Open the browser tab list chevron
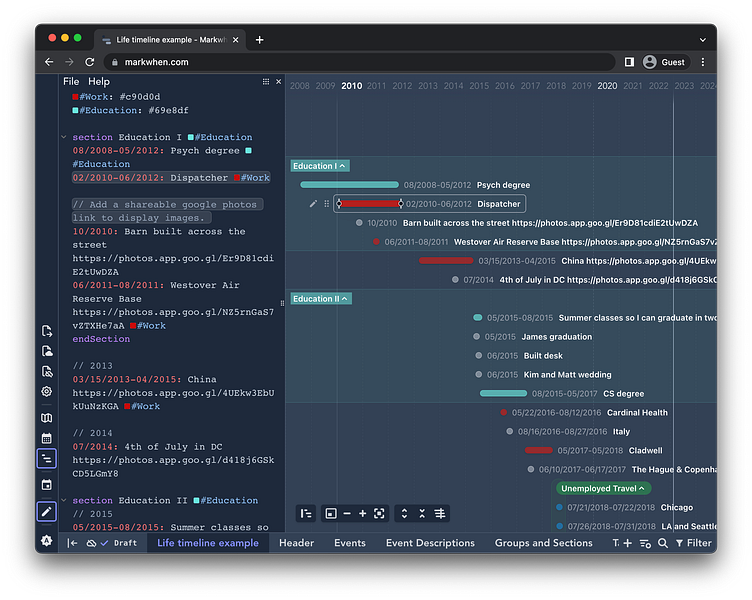This screenshot has width=752, height=600. (703, 40)
